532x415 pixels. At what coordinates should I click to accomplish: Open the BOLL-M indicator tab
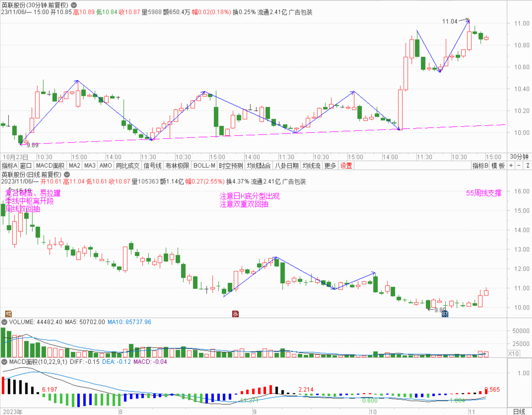[204, 166]
